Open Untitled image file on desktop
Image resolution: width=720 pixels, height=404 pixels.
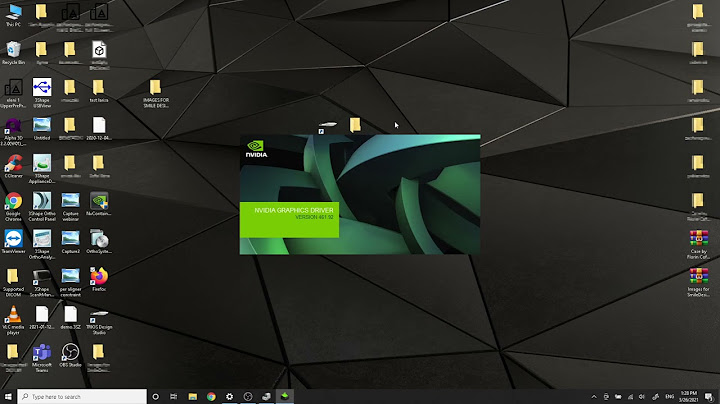pos(42,129)
